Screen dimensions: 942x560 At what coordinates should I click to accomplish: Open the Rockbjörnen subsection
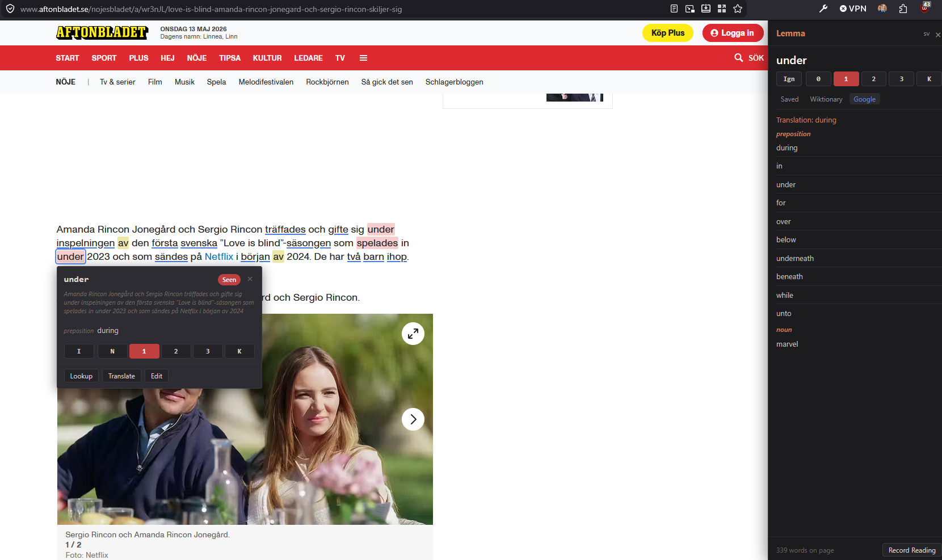tap(327, 82)
